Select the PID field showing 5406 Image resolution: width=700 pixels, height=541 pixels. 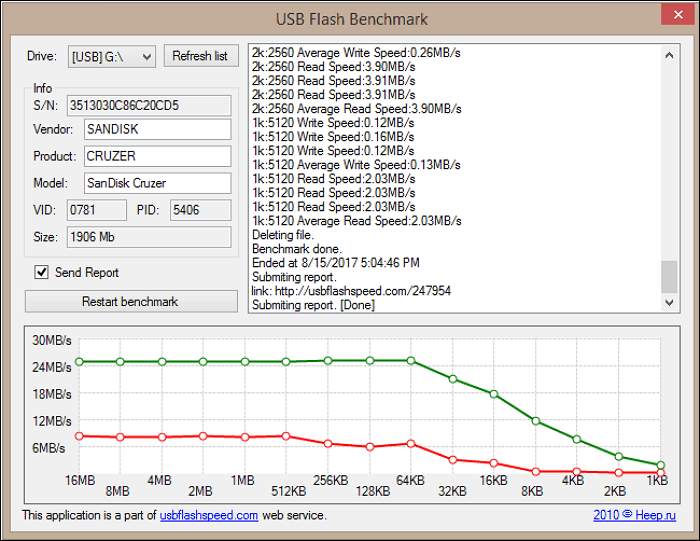(x=200, y=210)
